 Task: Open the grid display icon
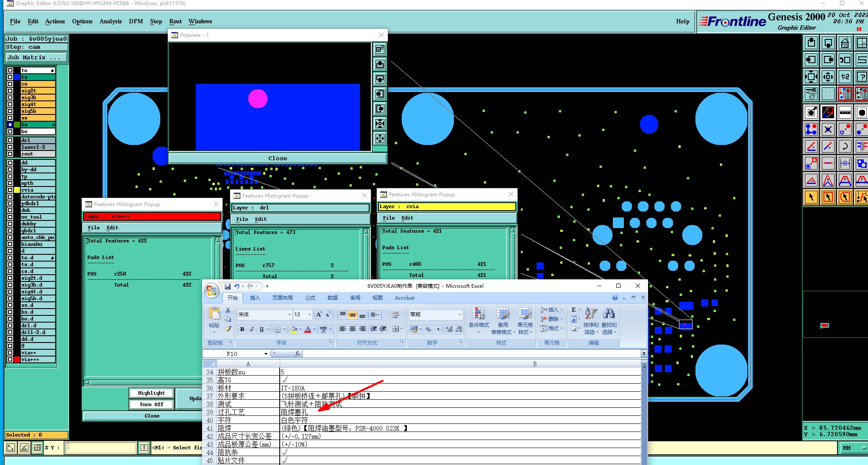tap(828, 93)
